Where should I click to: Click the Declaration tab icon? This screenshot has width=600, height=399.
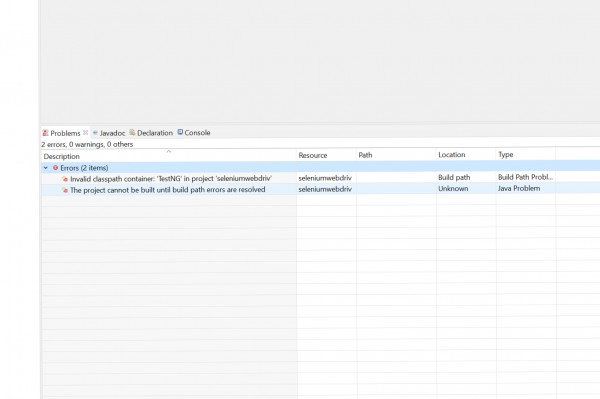pos(132,132)
